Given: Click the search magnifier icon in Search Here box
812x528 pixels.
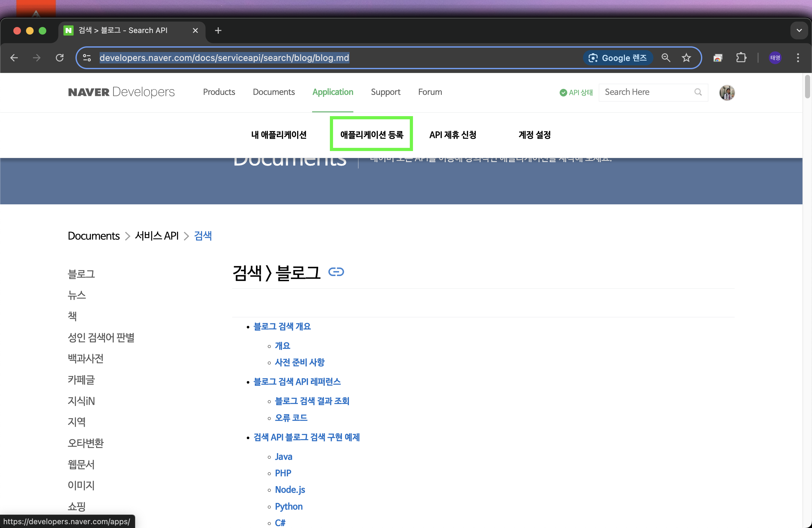Looking at the screenshot, I should [698, 92].
